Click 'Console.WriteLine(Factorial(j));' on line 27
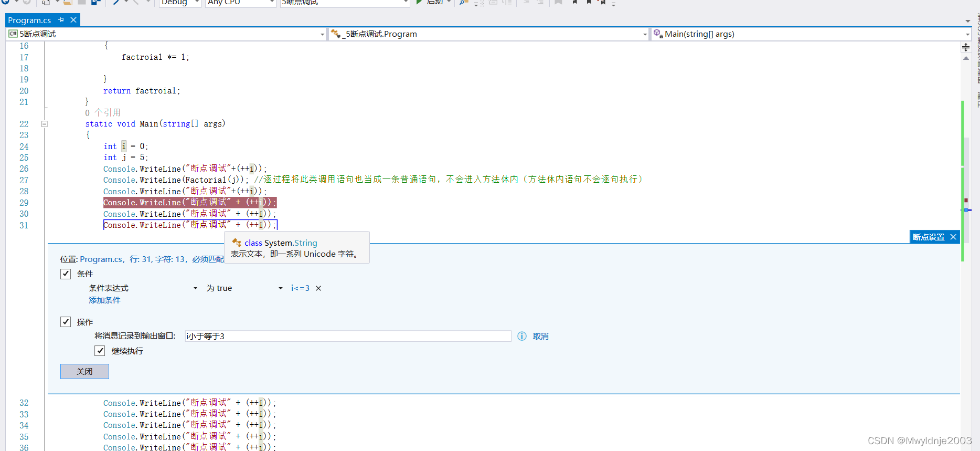Screen dimensions: 980x451 point(176,180)
